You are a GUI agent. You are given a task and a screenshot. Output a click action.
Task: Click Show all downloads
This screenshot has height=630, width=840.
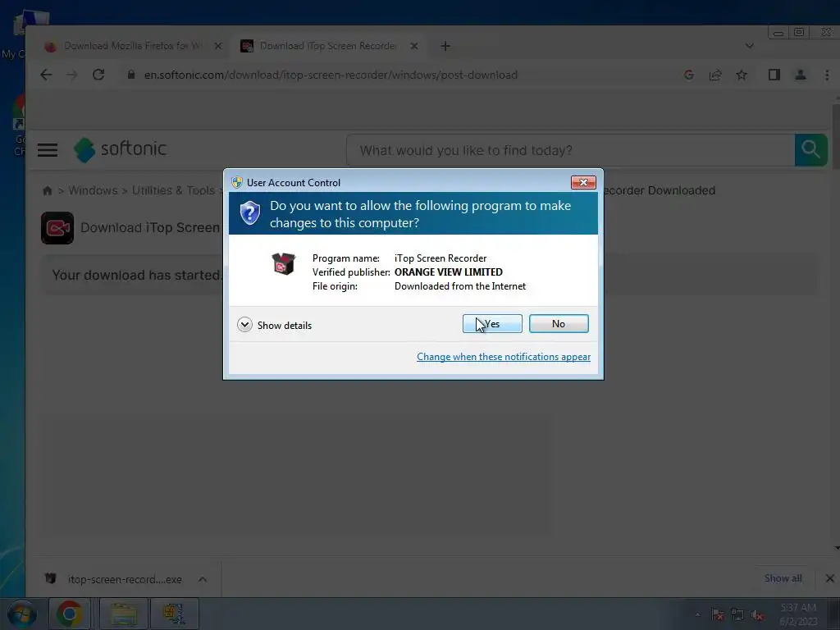point(783,578)
